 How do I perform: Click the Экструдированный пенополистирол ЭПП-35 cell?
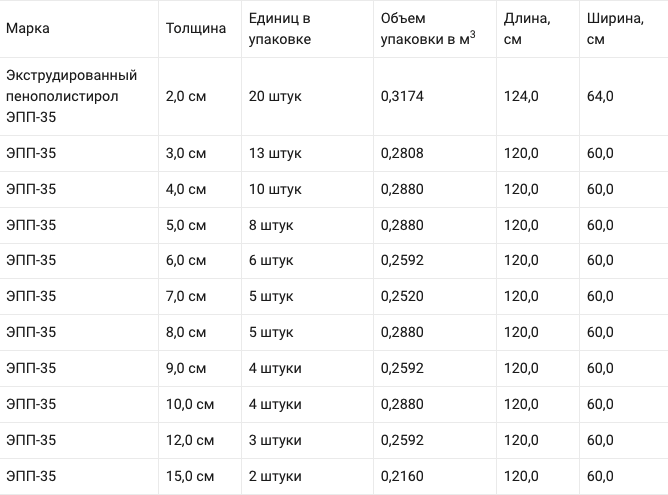click(72, 96)
